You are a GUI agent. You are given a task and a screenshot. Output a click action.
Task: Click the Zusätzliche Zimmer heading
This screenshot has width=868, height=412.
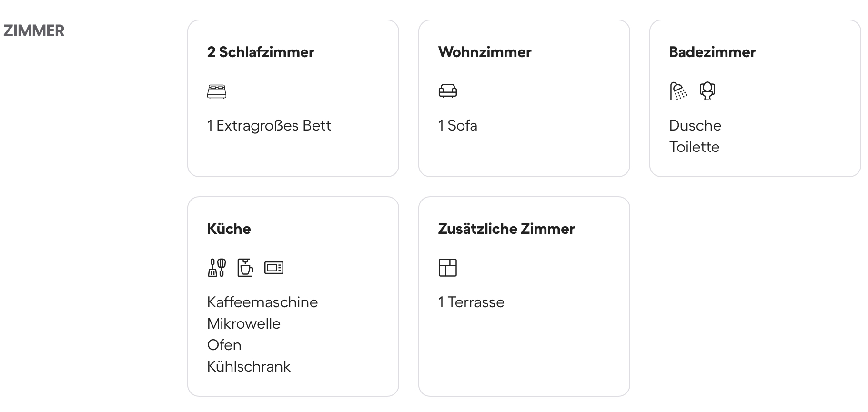pyautogui.click(x=506, y=229)
